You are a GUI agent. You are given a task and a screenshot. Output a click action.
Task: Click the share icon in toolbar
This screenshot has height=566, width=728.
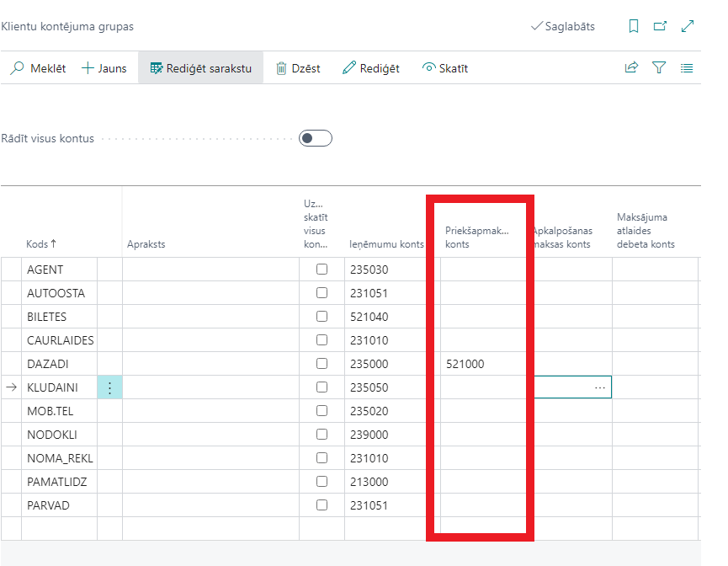631,68
